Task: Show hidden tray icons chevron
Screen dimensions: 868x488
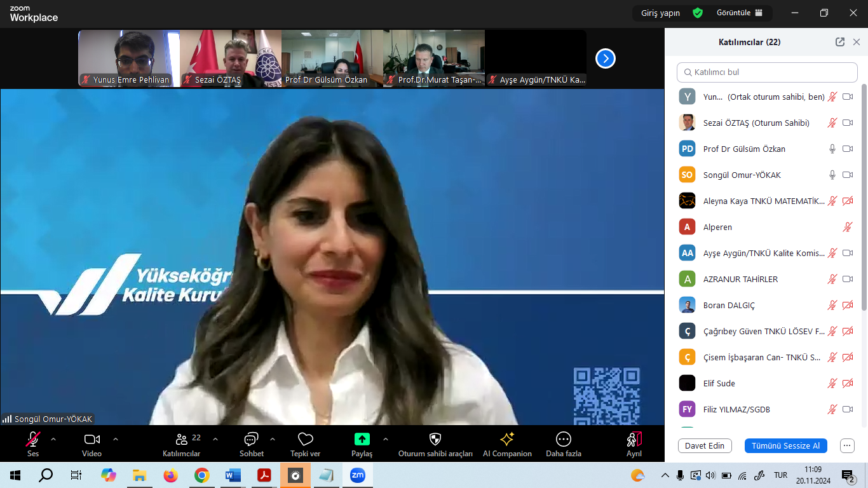Action: tap(665, 475)
